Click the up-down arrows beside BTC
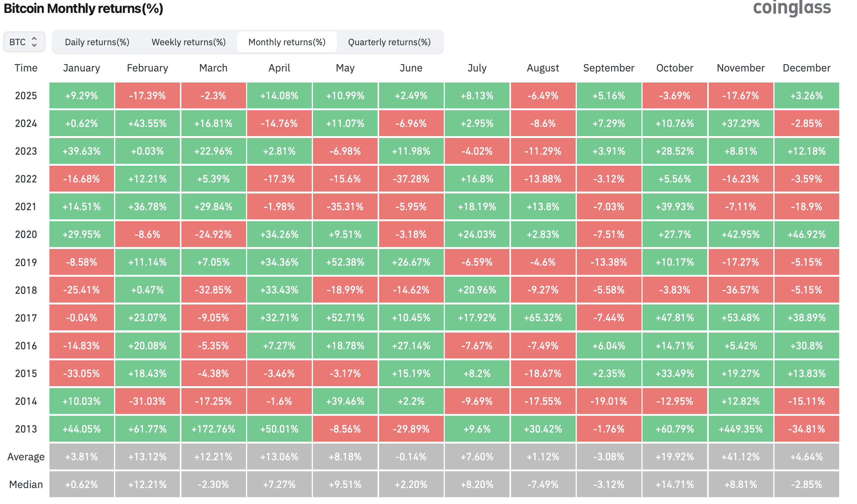Screen dimensions: 857x504 click(34, 42)
